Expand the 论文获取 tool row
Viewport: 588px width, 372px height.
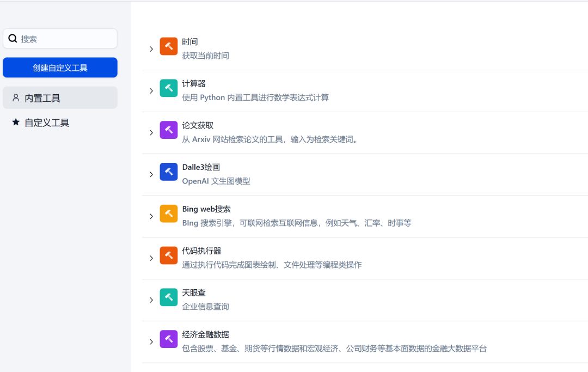(x=151, y=133)
